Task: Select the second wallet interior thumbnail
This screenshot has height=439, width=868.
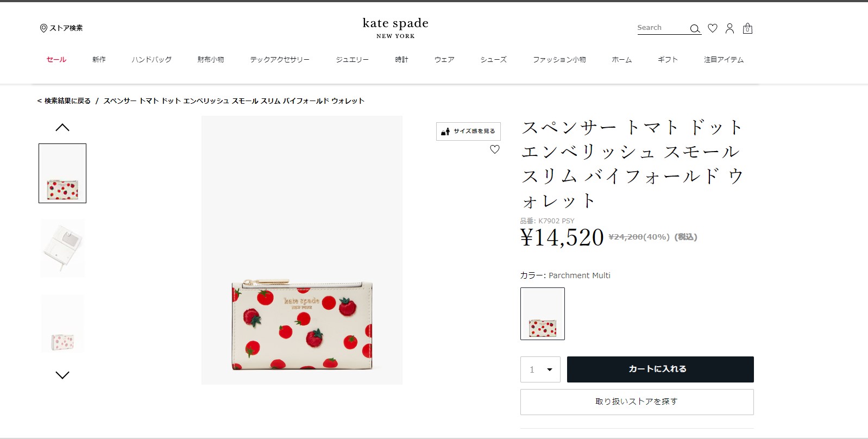Action: click(62, 248)
